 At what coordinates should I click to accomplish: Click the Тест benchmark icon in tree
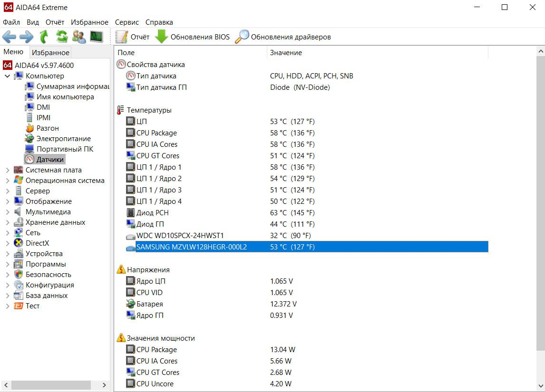tap(18, 306)
